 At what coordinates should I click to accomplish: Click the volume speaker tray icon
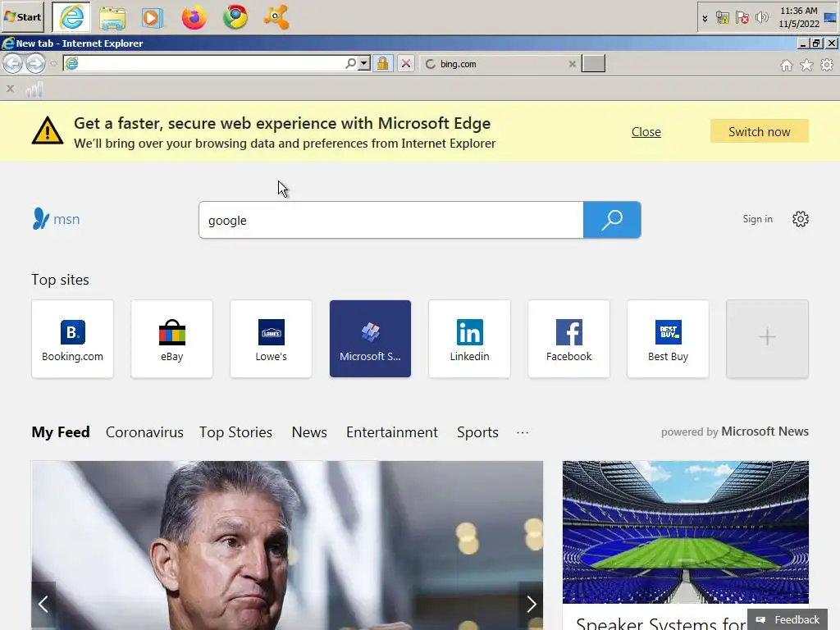click(x=761, y=18)
